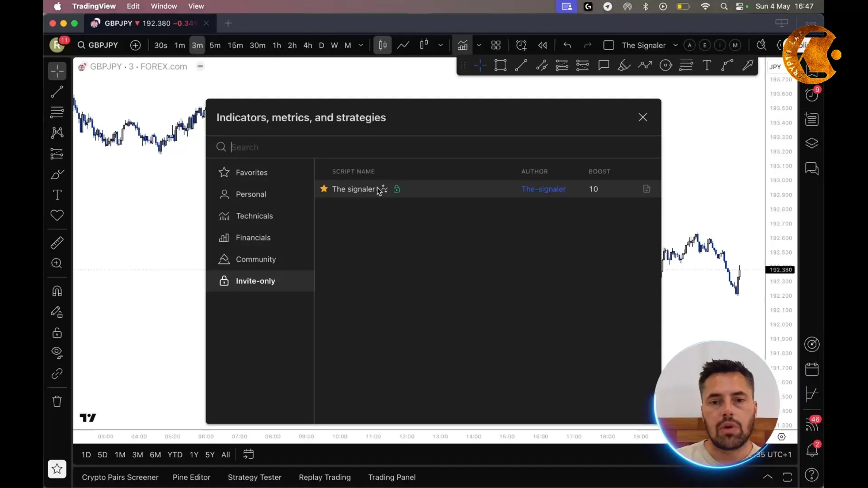The height and width of the screenshot is (488, 868).
Task: Expand the chart type dropdown chevron
Action: tap(440, 45)
